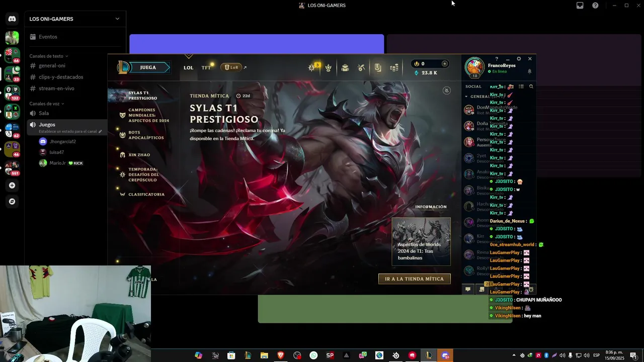Show hidden system tray icons
Image resolution: width=644 pixels, height=362 pixels.
tap(514, 355)
